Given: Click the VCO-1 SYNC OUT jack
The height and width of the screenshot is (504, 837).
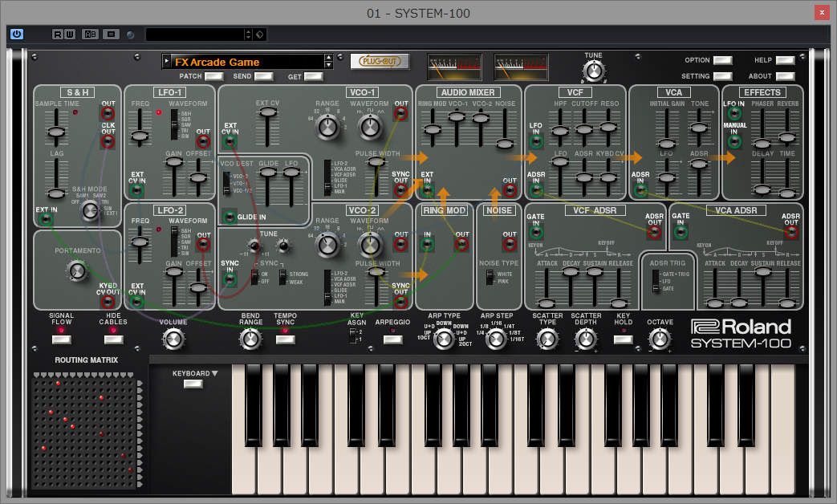Looking at the screenshot, I should (401, 190).
